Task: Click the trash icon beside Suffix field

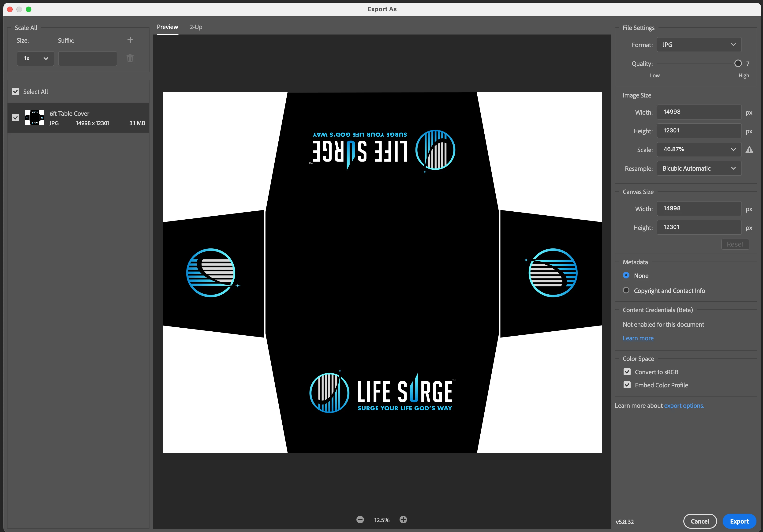Action: [x=130, y=59]
